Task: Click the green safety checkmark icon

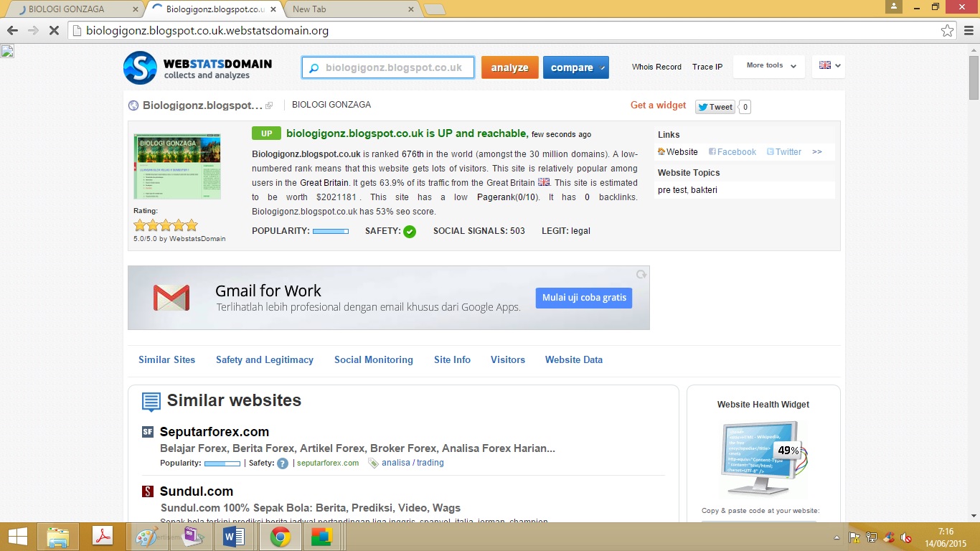Action: coord(410,232)
